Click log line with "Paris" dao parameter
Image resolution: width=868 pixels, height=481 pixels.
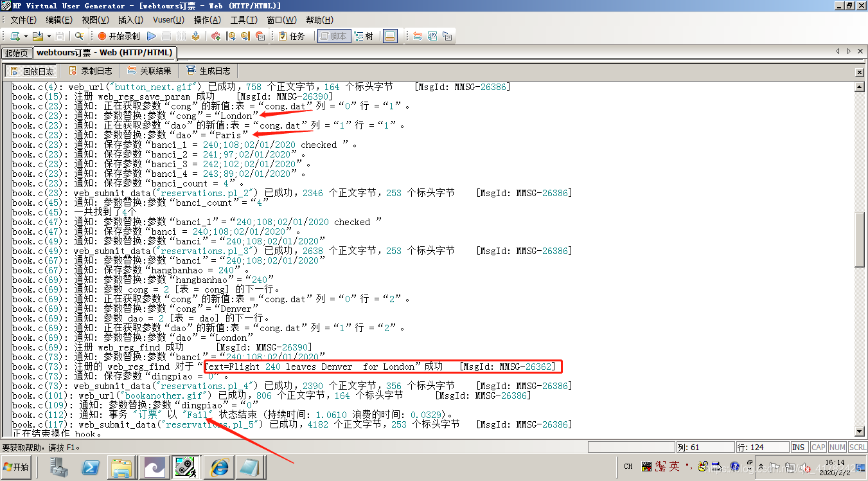[129, 135]
